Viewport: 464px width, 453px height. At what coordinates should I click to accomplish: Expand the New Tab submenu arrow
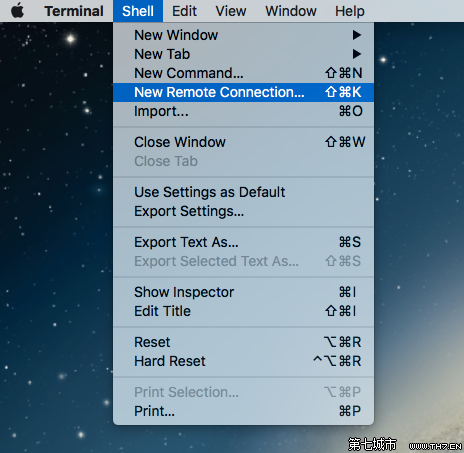tap(357, 54)
